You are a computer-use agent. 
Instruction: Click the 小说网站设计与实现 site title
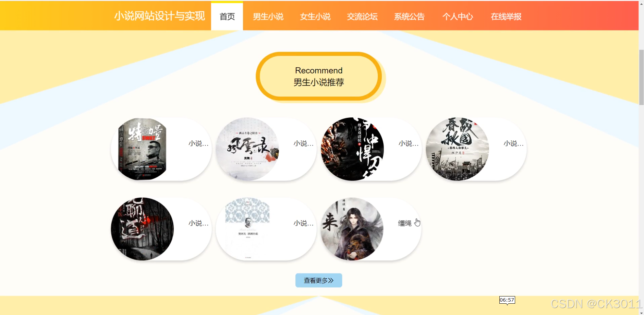point(159,16)
